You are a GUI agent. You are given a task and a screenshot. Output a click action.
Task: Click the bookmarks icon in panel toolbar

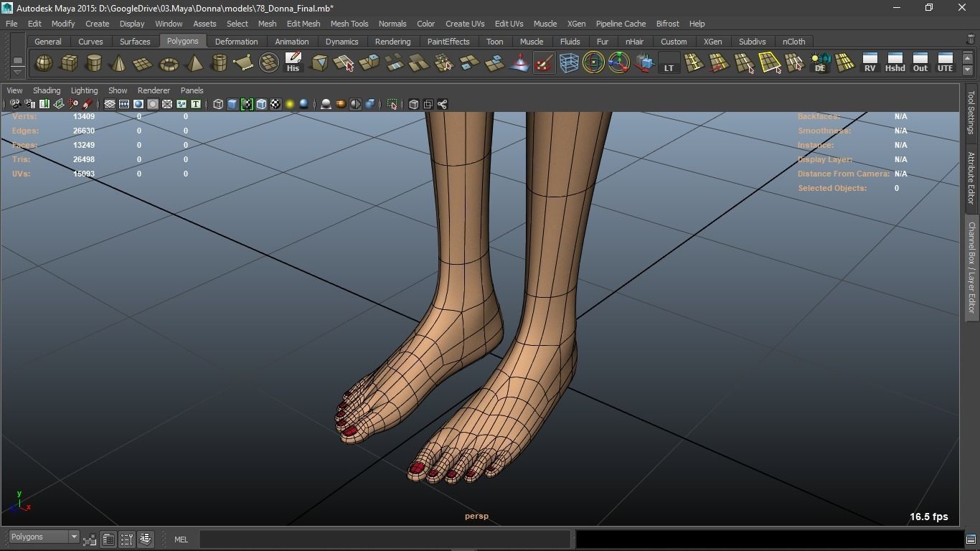[44, 104]
